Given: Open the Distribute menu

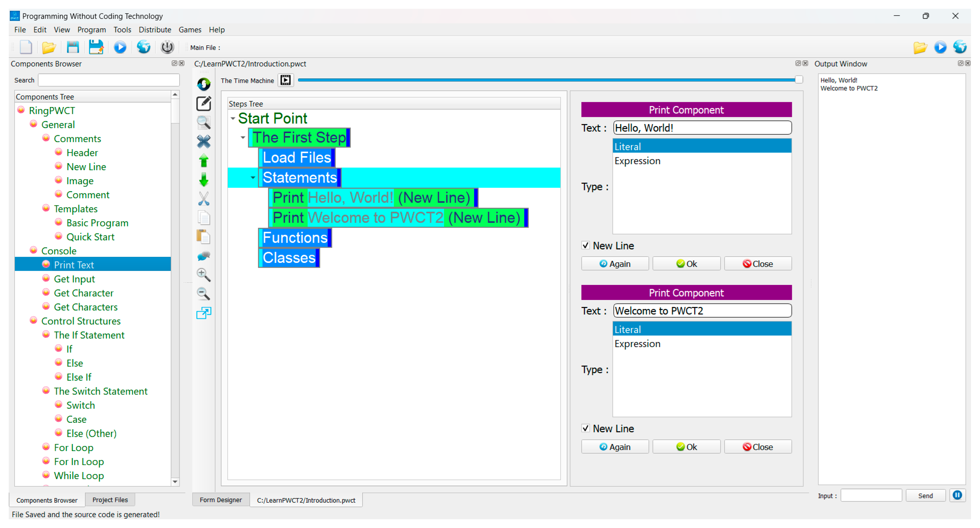Looking at the screenshot, I should (154, 30).
